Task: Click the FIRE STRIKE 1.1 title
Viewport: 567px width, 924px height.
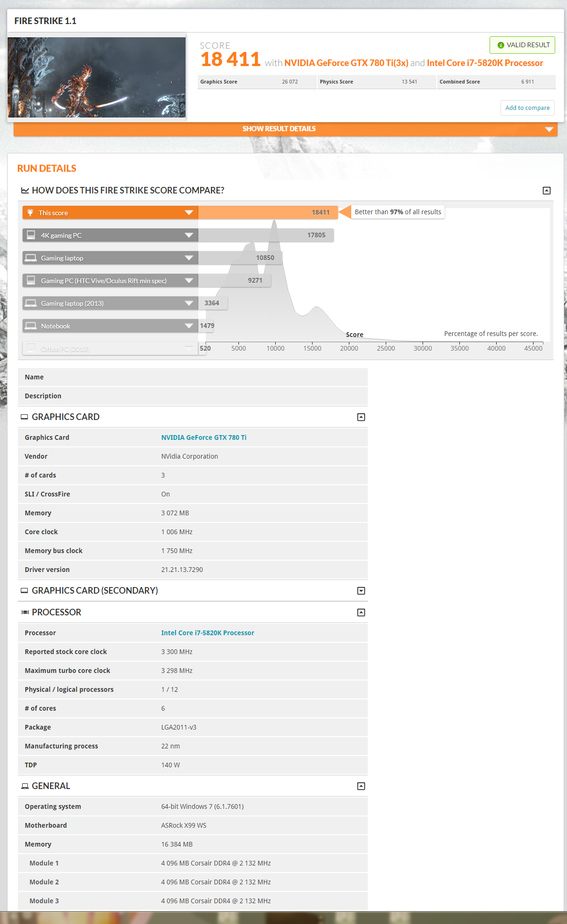Action: click(45, 21)
